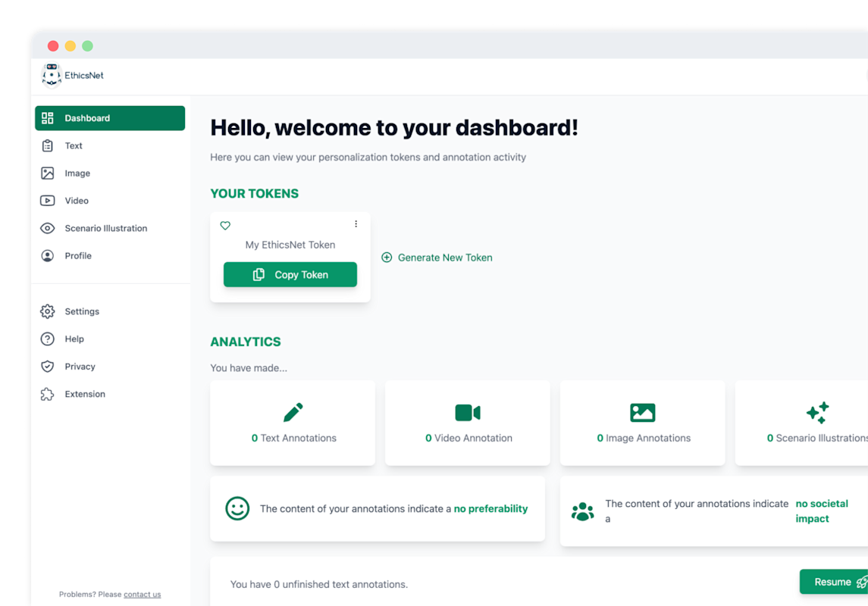View your Profile via the sidebar icon
Image resolution: width=868 pixels, height=606 pixels.
78,255
